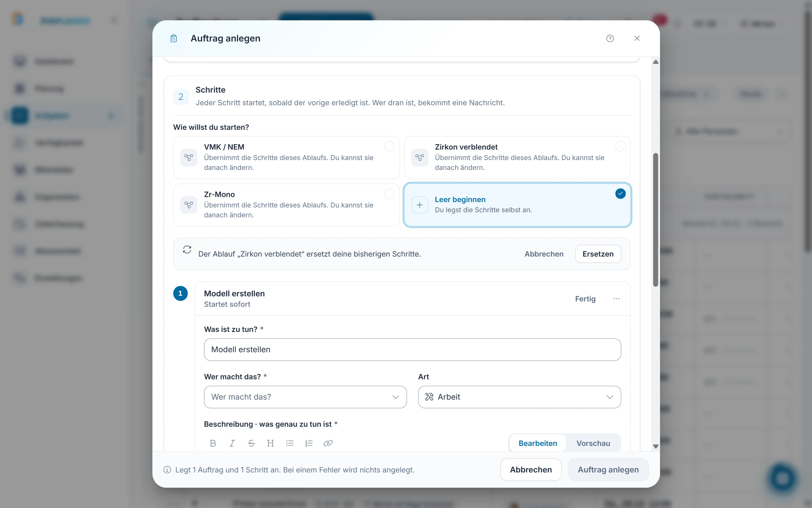
Task: Click the step number 1 badge
Action: click(x=180, y=293)
